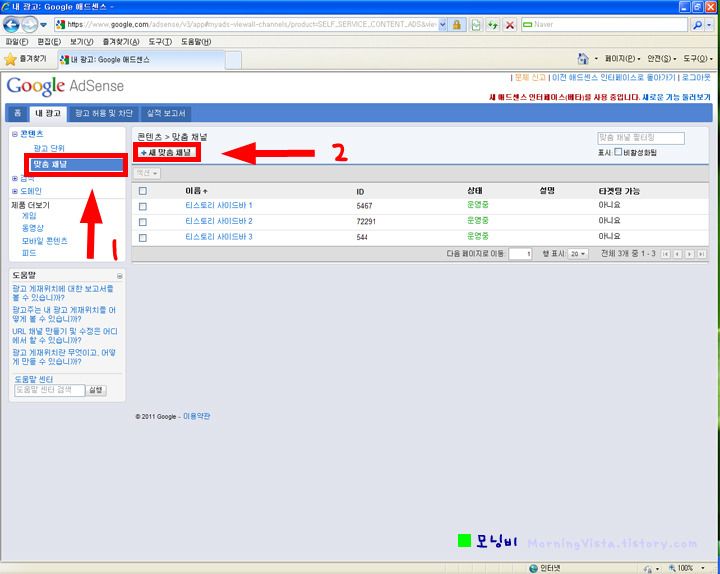Open the 행 표시 20 rows dropdown
Image resolution: width=720 pixels, height=574 pixels.
click(578, 254)
